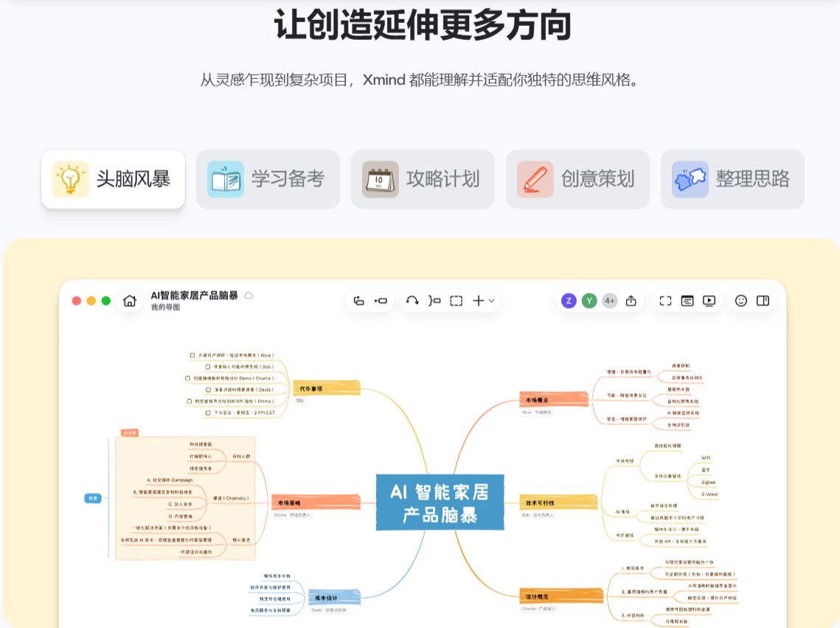Select the central AI 智能家居产品脑暴 topic

[440, 503]
